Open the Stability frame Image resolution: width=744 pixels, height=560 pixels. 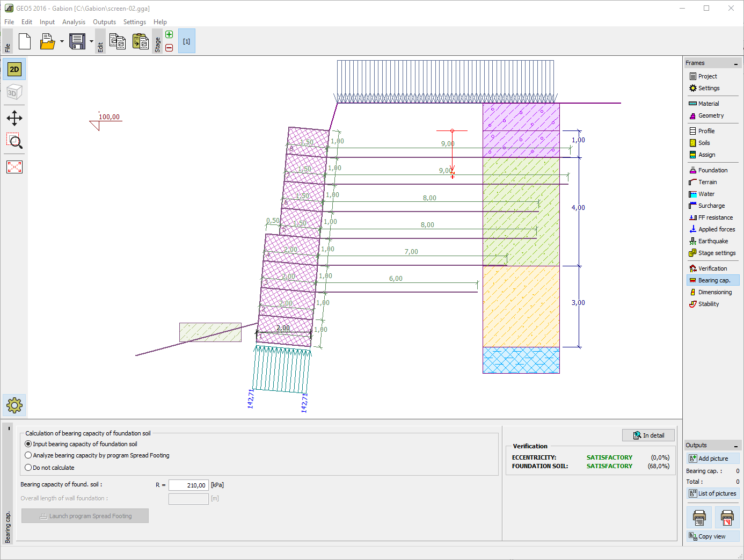[x=708, y=304]
